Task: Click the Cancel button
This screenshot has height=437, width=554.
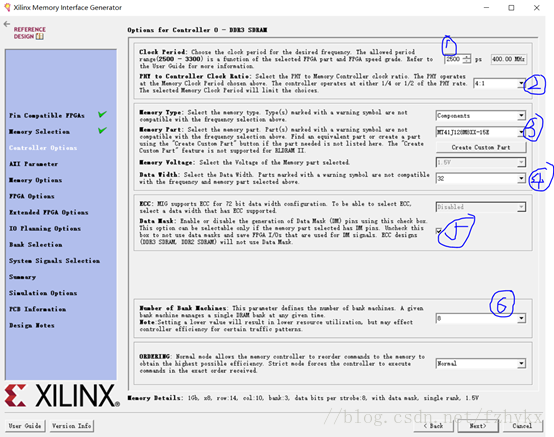Action: pyautogui.click(x=523, y=426)
